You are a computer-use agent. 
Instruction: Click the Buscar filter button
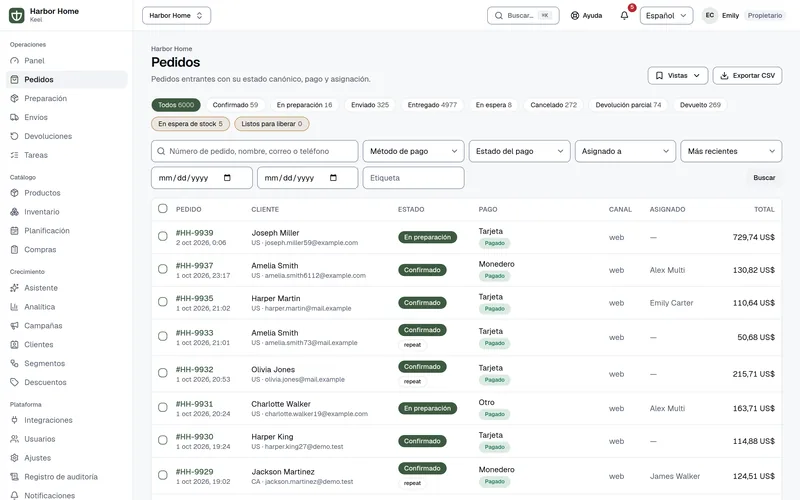point(764,178)
